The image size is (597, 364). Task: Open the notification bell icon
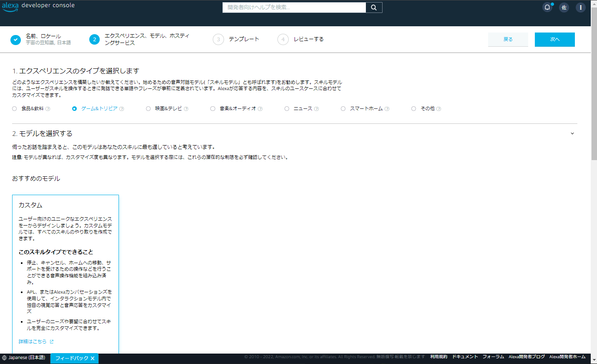[x=547, y=7]
